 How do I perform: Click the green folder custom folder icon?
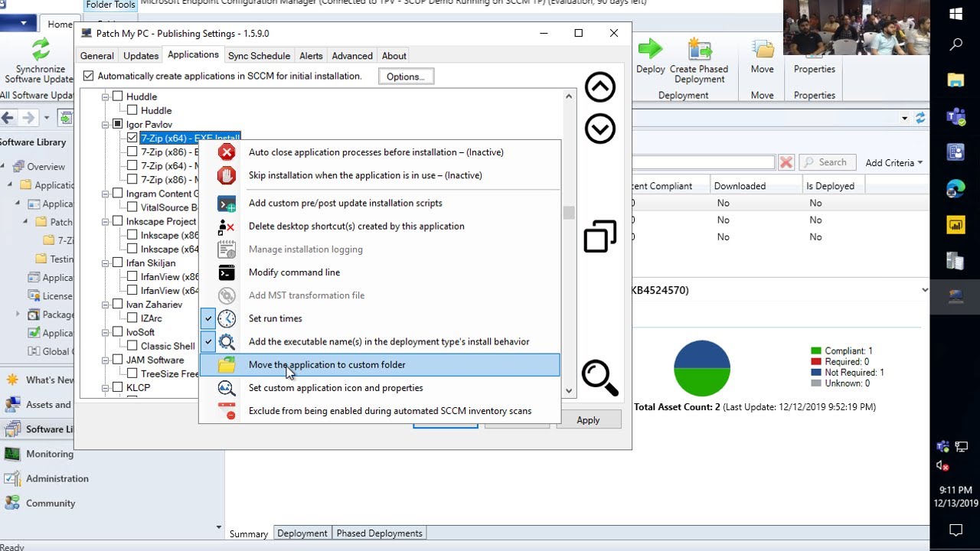tap(227, 365)
